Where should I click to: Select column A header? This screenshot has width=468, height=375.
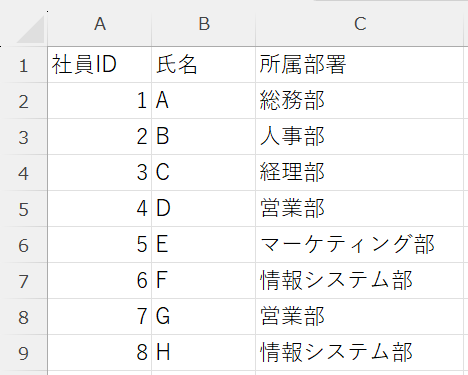pyautogui.click(x=100, y=24)
